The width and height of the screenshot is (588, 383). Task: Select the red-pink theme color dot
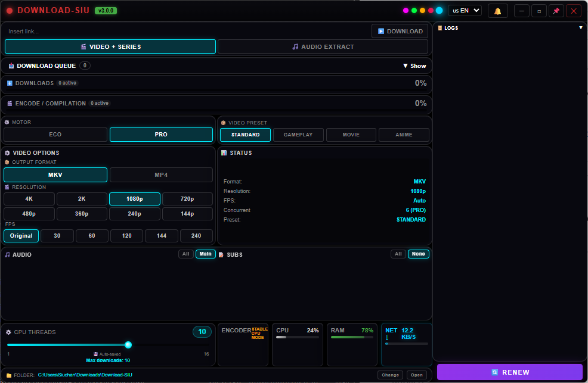pos(431,11)
